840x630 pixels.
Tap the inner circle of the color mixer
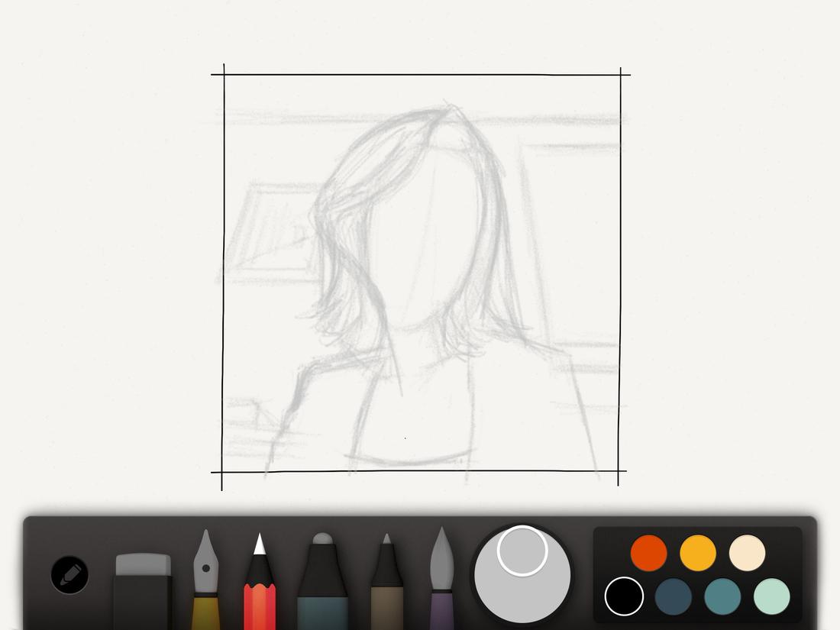click(522, 550)
